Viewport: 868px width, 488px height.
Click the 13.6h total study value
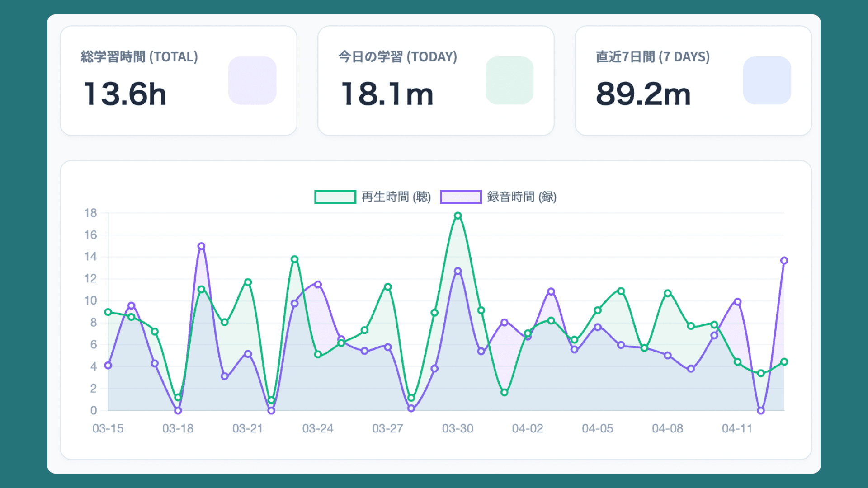pyautogui.click(x=125, y=94)
